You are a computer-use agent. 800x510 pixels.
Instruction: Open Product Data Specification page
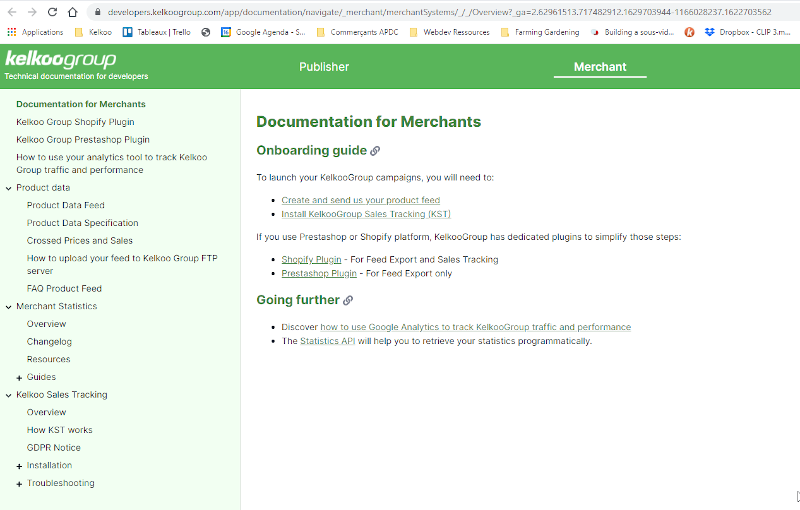[x=82, y=223]
